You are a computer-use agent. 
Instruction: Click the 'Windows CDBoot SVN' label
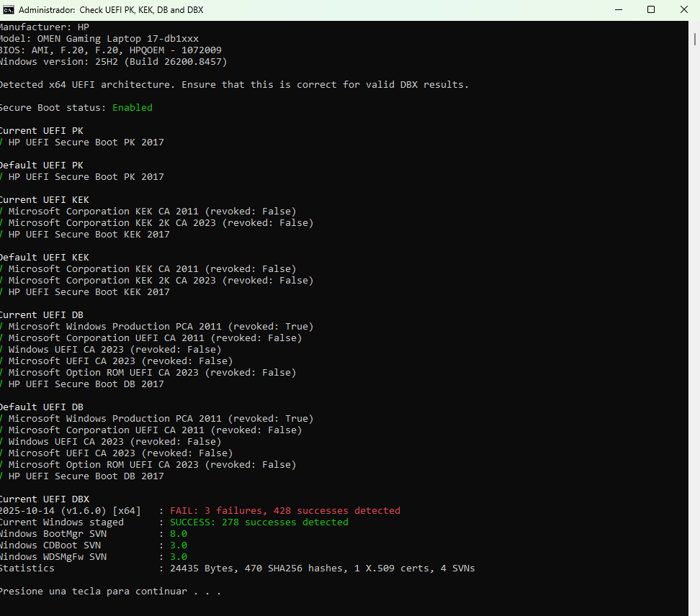click(x=50, y=545)
